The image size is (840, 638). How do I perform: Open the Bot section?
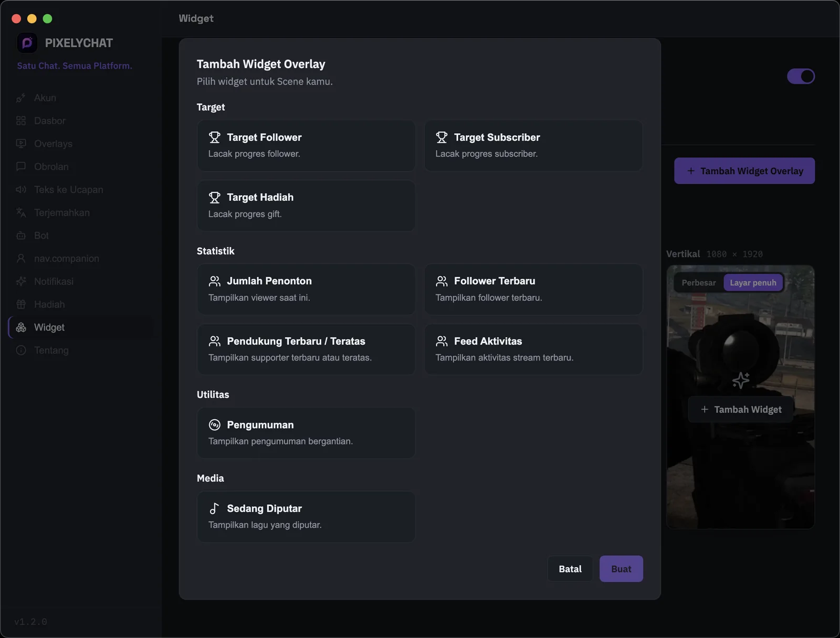pyautogui.click(x=81, y=236)
